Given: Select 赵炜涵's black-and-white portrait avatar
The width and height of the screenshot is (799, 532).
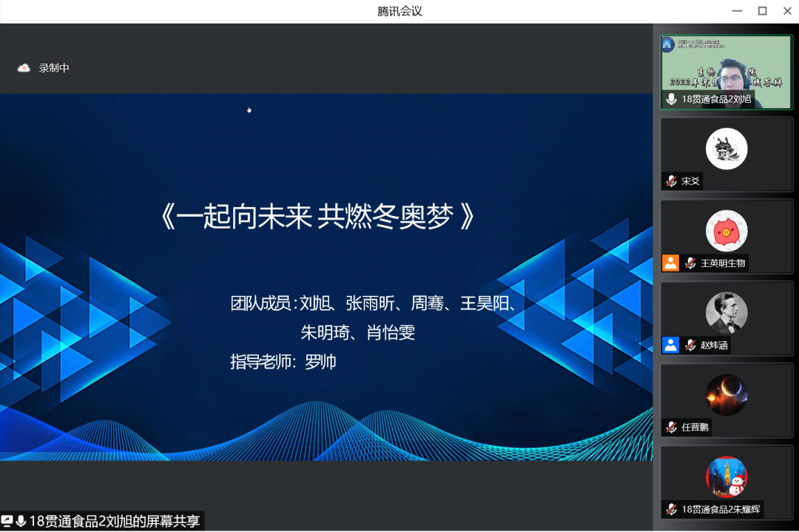Looking at the screenshot, I should [726, 312].
